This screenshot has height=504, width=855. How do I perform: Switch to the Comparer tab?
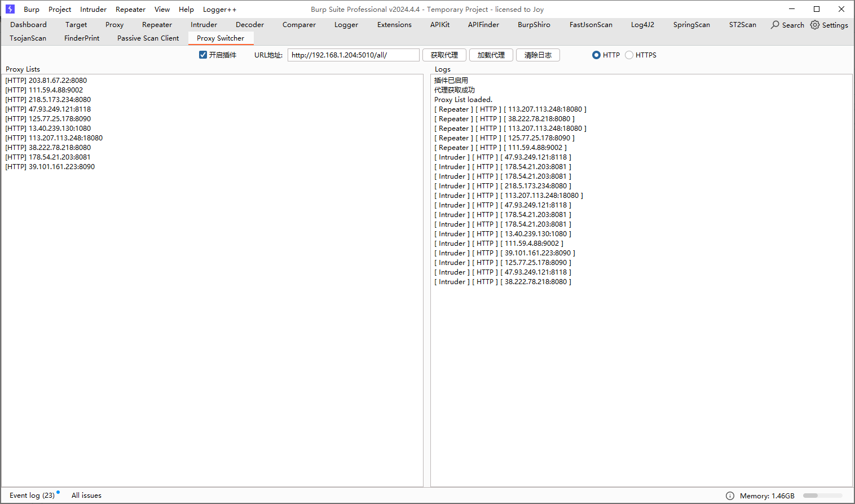coord(299,25)
